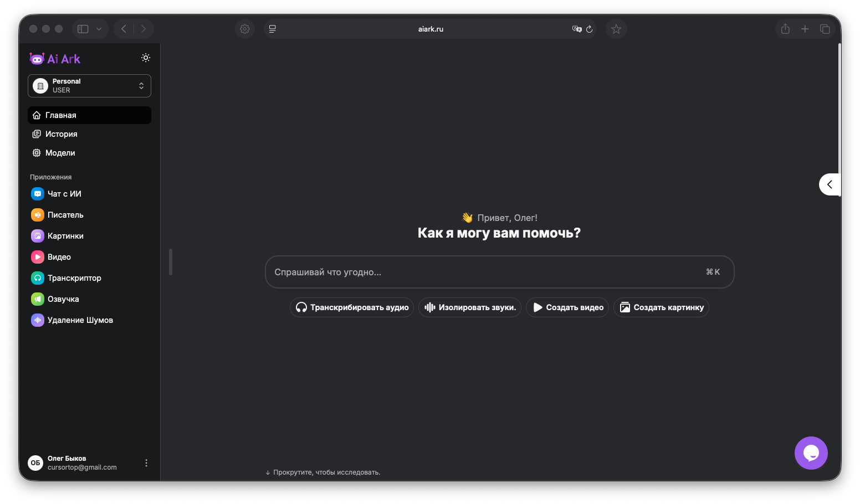Toggle light/dark theme with the sun icon

click(x=146, y=58)
